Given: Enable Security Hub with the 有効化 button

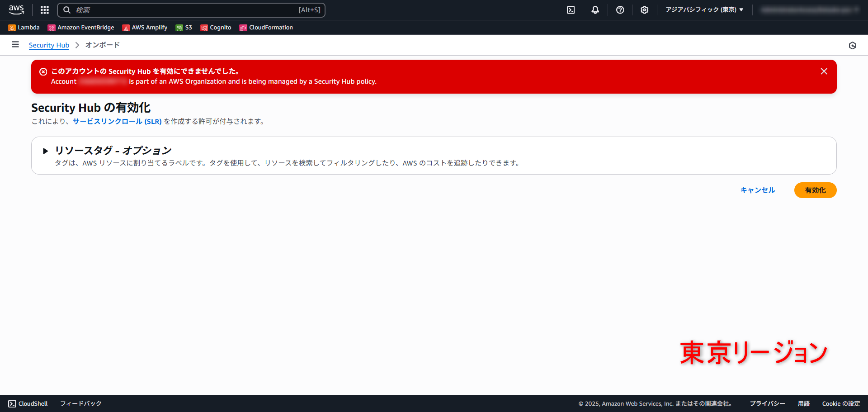Looking at the screenshot, I should click(x=815, y=190).
